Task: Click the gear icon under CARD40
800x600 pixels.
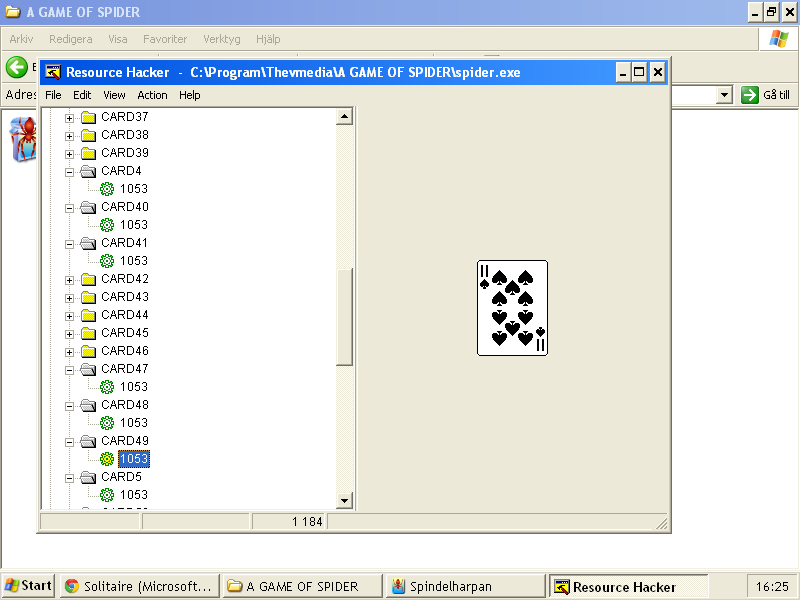Action: (107, 225)
